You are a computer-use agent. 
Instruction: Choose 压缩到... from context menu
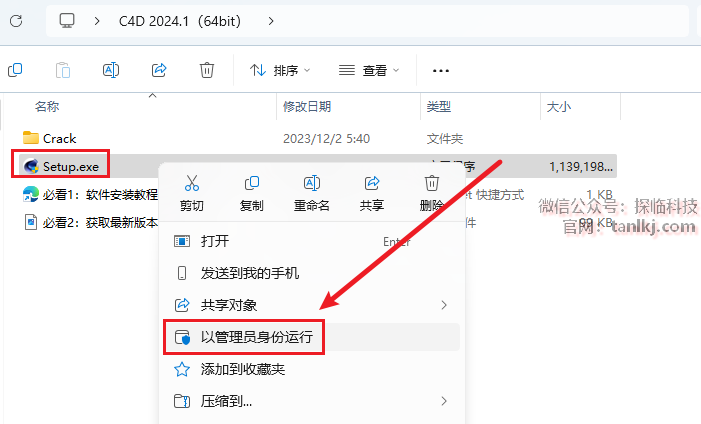[312, 401]
